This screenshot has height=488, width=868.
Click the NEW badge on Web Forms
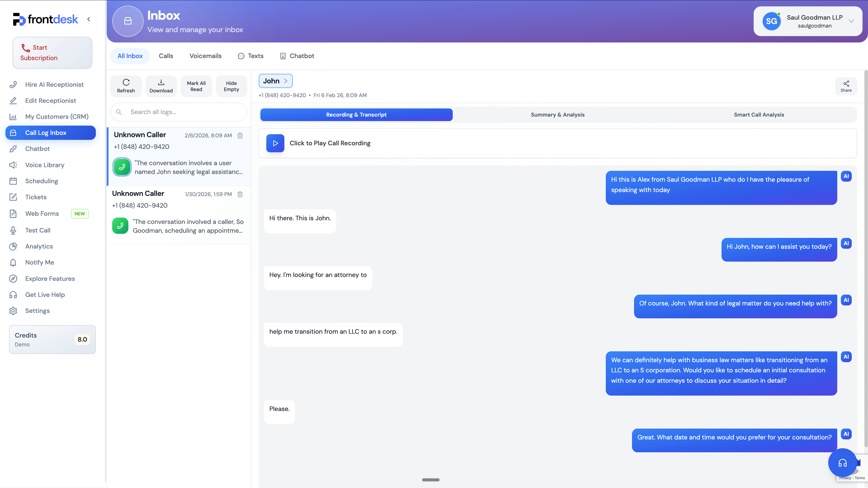point(80,213)
